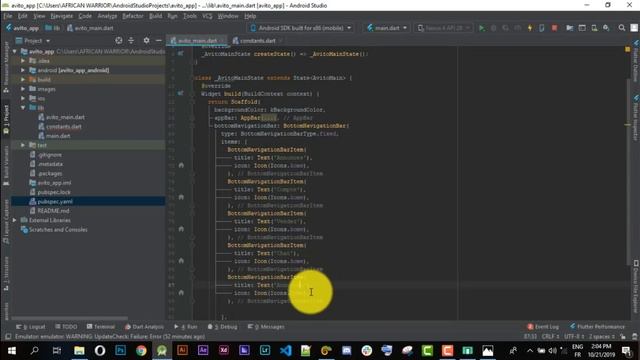The image size is (640, 360).
Task: Change the CRLF line separator setting
Action: coord(550,337)
